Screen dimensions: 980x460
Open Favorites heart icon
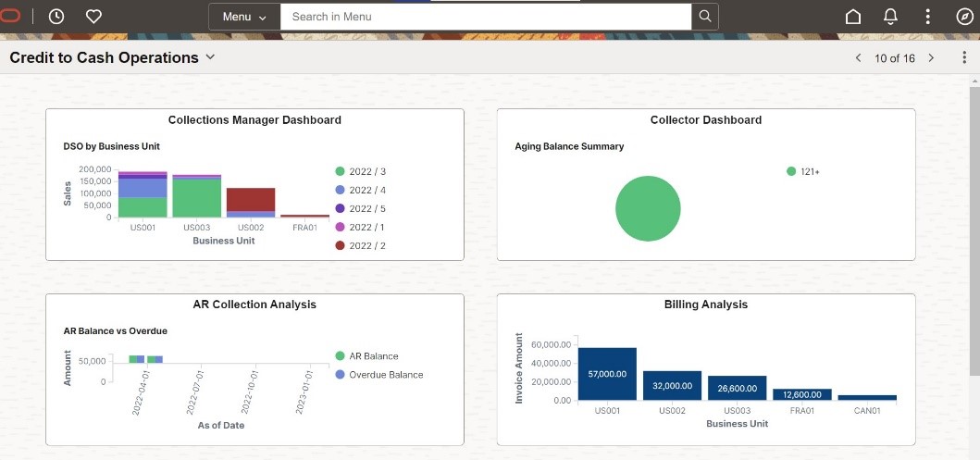point(93,17)
